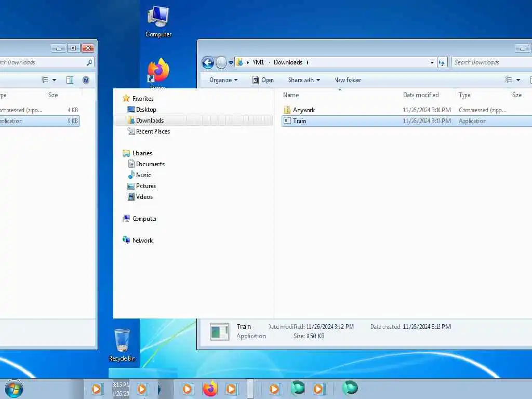Click search magnifier in left window
This screenshot has height=399, width=532.
[89, 62]
